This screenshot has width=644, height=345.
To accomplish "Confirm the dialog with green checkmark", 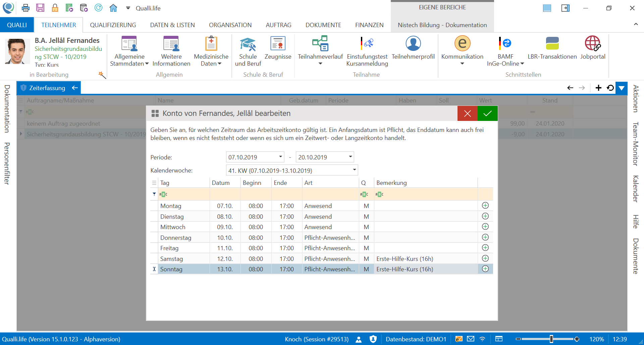I will tap(487, 114).
